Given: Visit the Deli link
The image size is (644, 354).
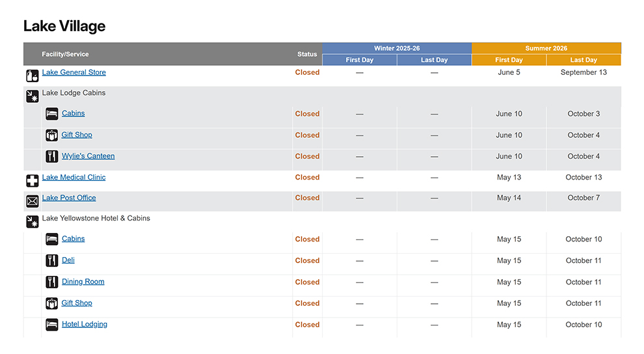Looking at the screenshot, I should coord(68,260).
